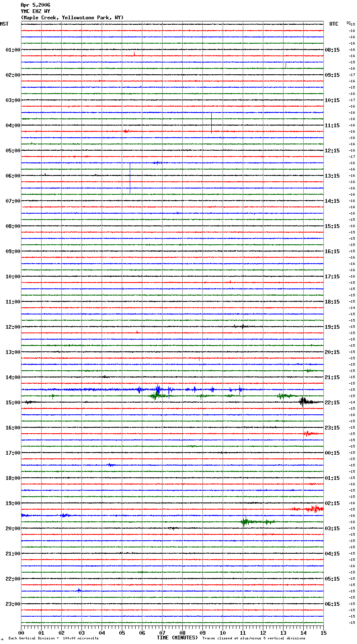Click the '12:15' UTC time label
This screenshot has height=644, width=357.
pos(332,151)
